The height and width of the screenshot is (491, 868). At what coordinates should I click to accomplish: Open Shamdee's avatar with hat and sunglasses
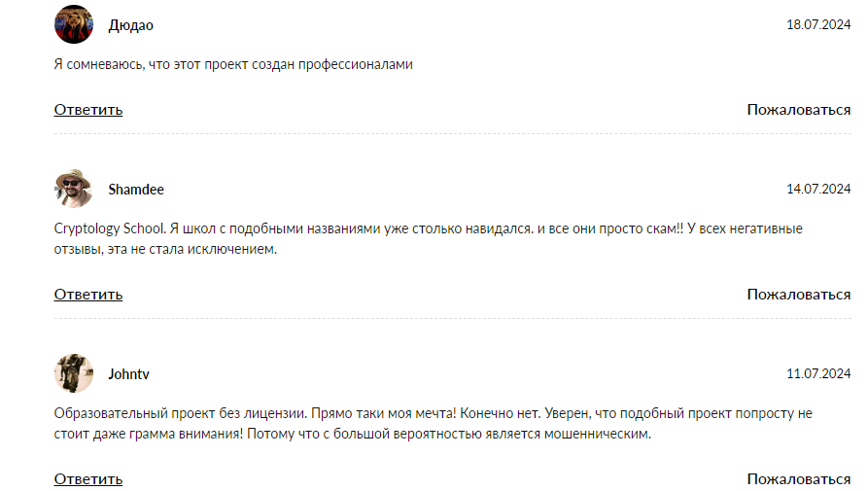tap(73, 189)
